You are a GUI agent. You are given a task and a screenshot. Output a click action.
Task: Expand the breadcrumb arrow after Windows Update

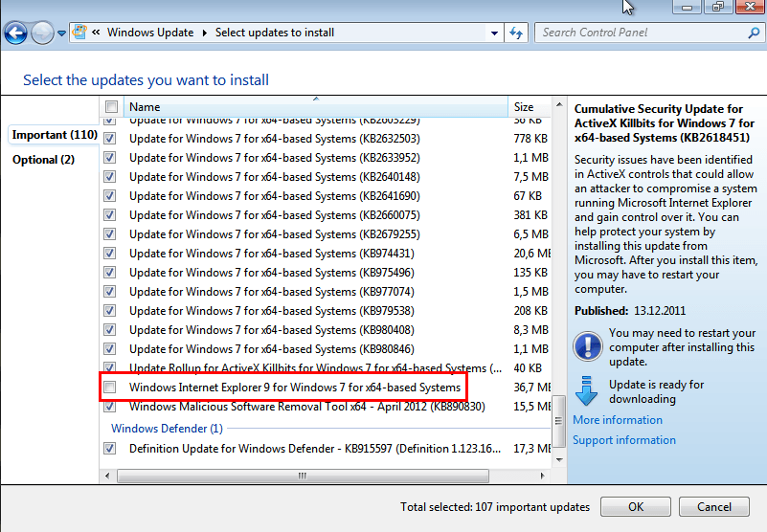coord(203,33)
